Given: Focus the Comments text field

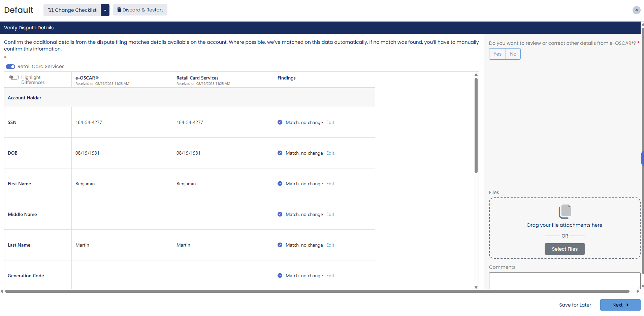Looking at the screenshot, I should [565, 280].
